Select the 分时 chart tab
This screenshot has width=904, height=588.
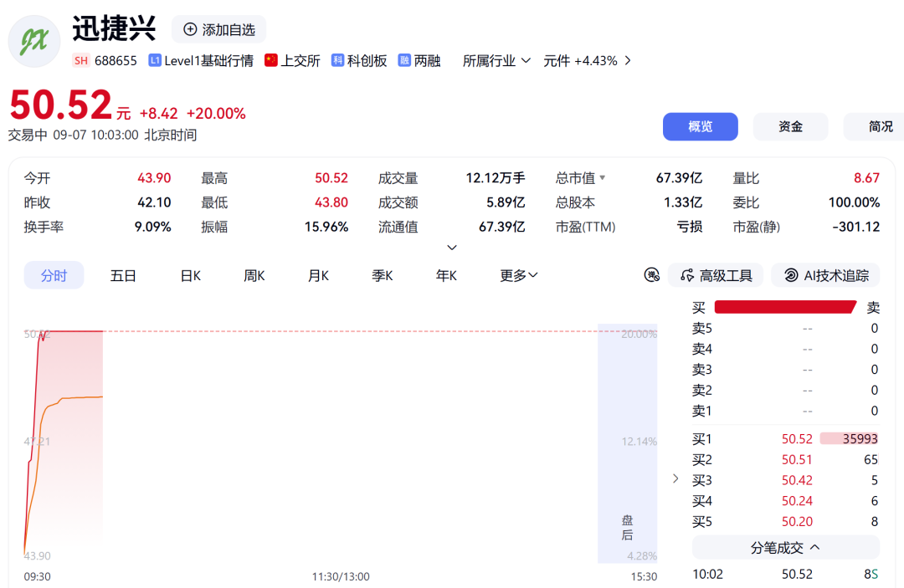point(54,275)
